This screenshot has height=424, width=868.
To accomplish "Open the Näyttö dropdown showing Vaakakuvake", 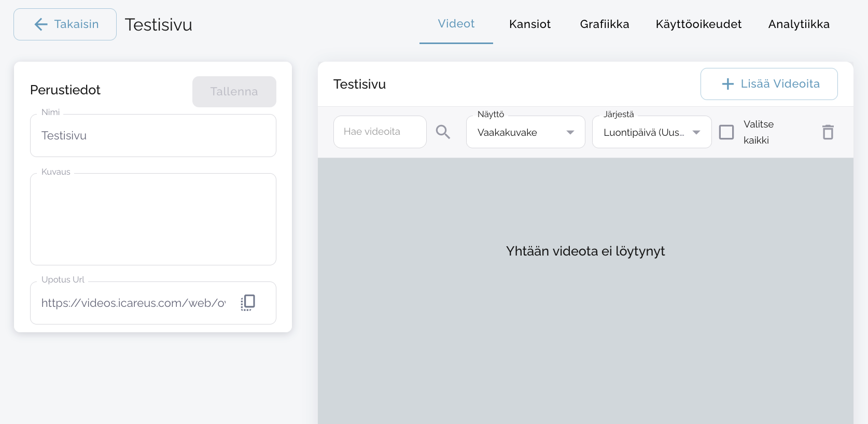I will (x=525, y=132).
